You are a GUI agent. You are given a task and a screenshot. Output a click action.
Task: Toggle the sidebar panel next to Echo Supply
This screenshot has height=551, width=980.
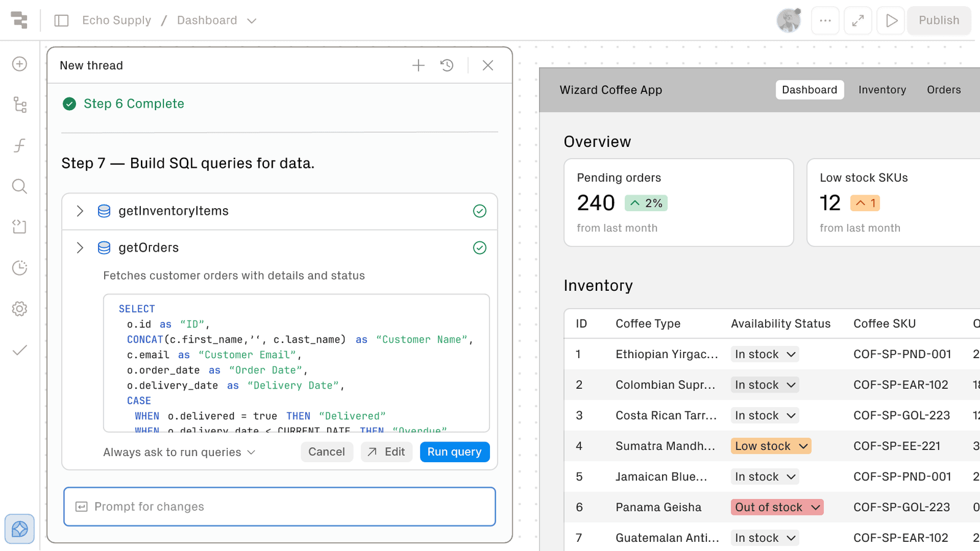(x=61, y=20)
